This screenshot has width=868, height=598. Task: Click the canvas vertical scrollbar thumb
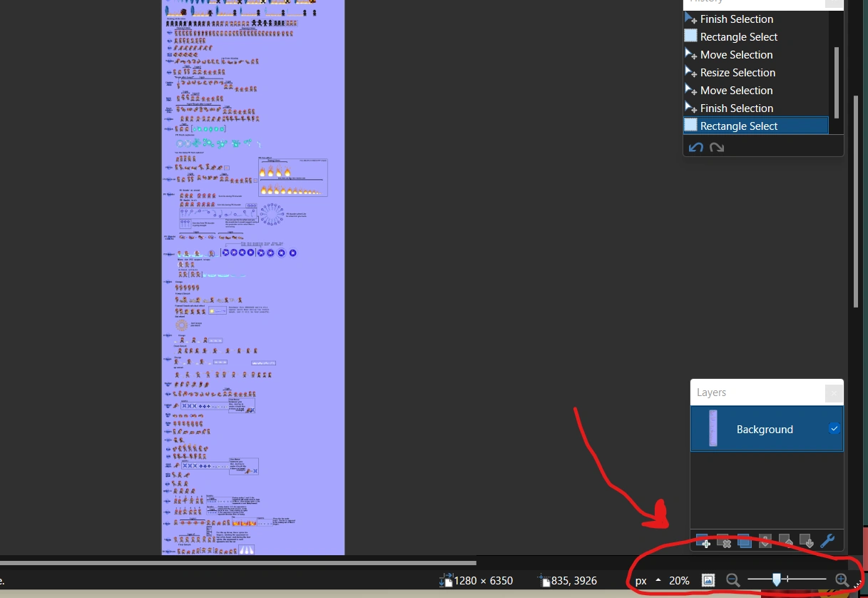pos(857,201)
